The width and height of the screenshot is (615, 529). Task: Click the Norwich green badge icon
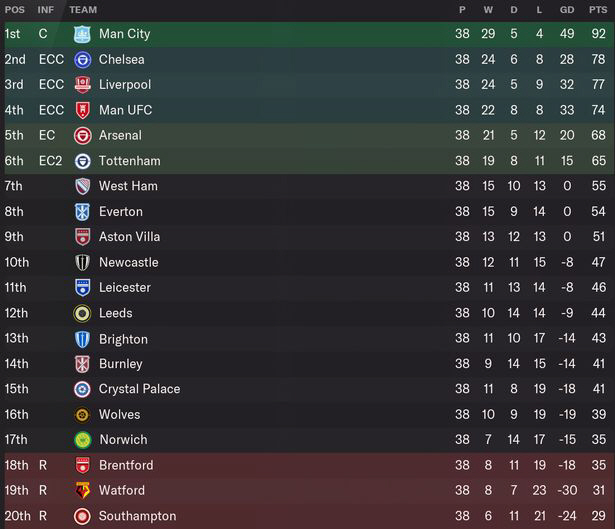[x=82, y=440]
